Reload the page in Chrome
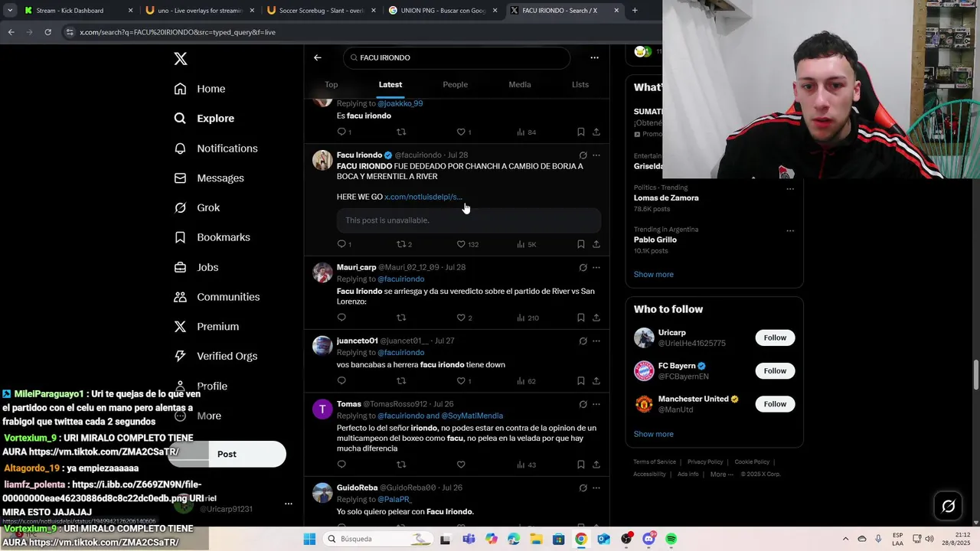The image size is (980, 551). click(x=47, y=32)
